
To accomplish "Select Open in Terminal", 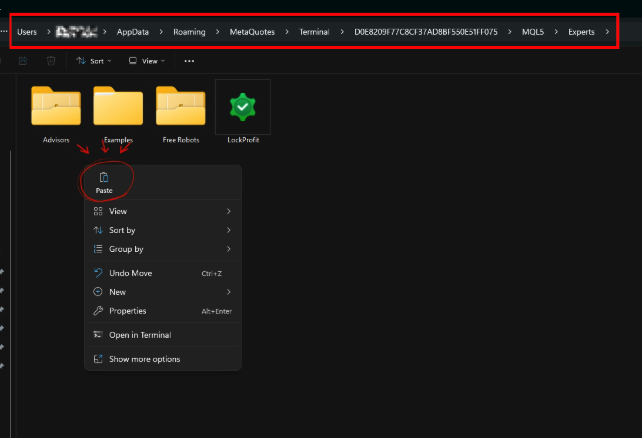I will point(163,335).
